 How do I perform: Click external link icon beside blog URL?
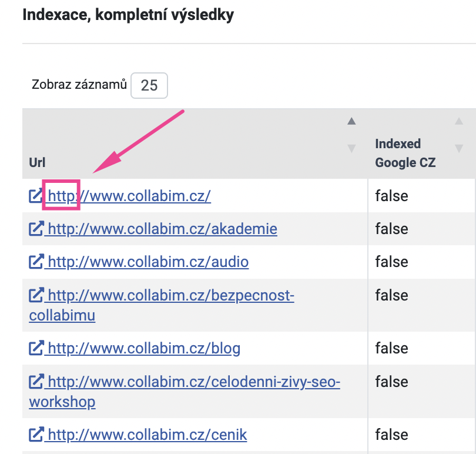pos(36,348)
